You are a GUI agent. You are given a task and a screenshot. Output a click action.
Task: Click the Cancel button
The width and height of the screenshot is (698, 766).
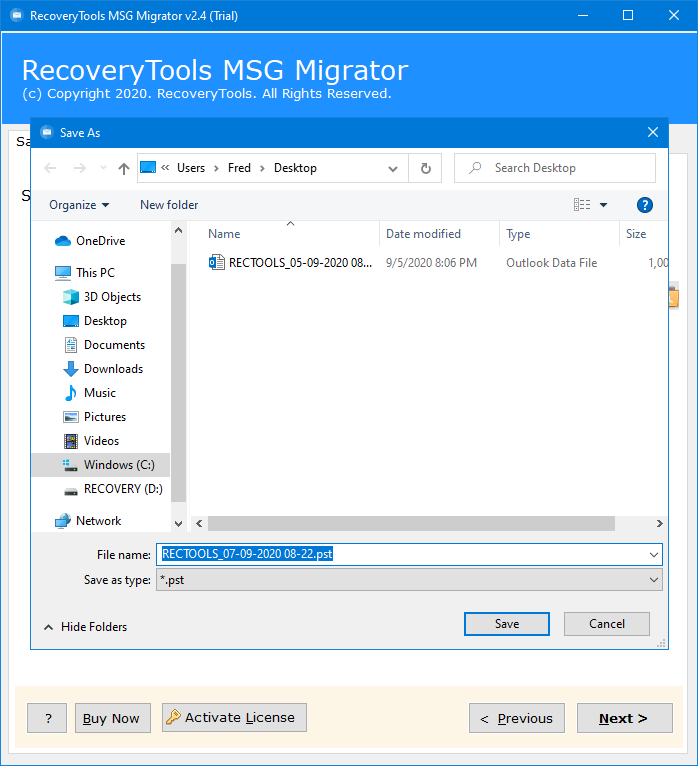[x=607, y=624]
